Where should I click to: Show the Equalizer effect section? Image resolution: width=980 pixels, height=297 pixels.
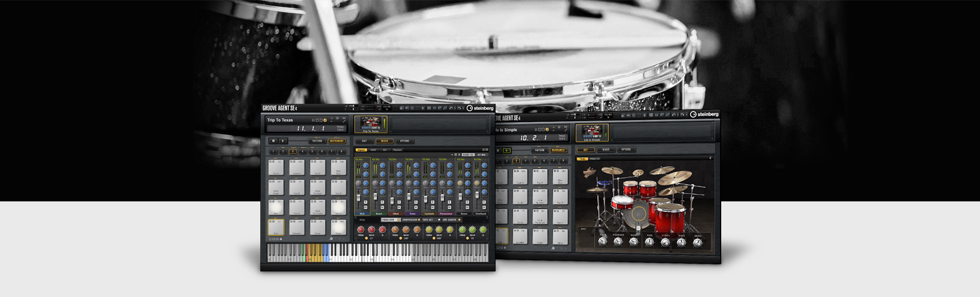pyautogui.click(x=391, y=220)
